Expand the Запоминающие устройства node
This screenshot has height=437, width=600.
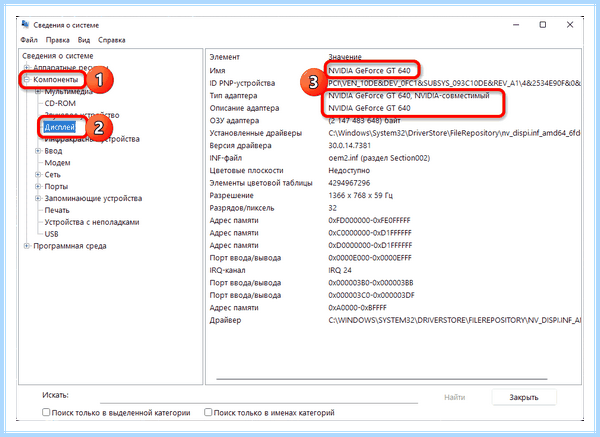[38, 198]
